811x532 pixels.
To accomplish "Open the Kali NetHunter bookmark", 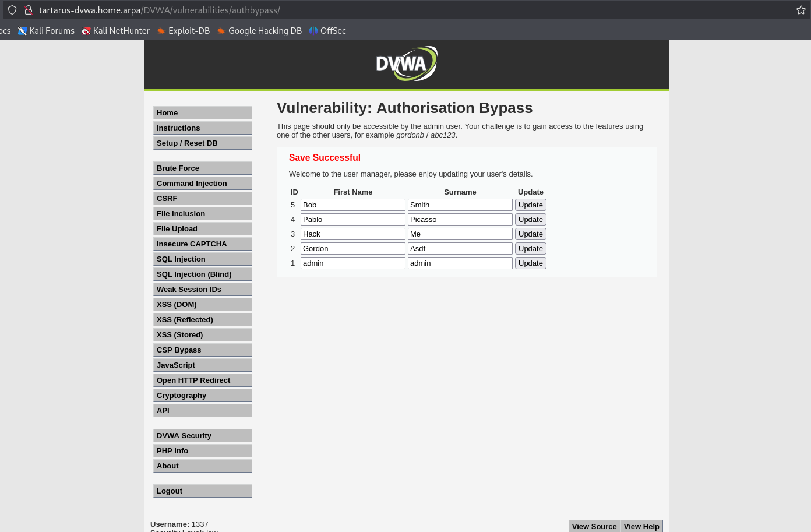I will click(116, 31).
